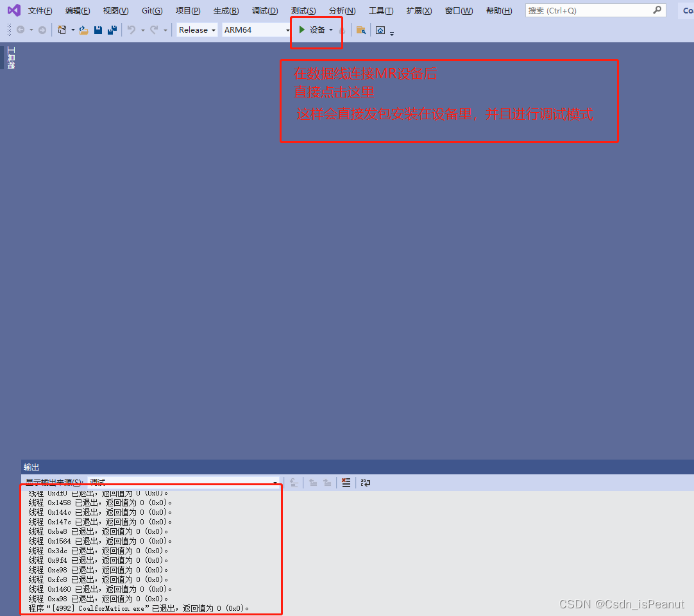Click the find message in code icon
The width and height of the screenshot is (694, 616).
[294, 483]
